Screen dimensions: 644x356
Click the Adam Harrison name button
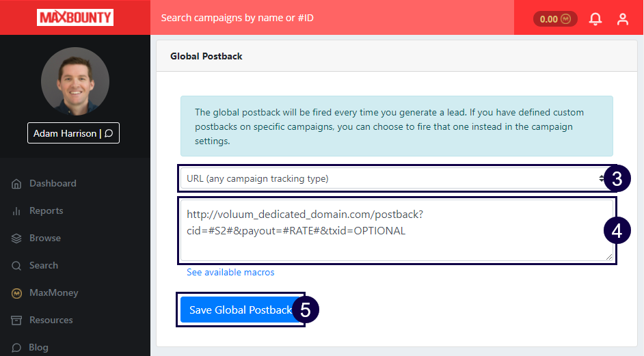65,133
